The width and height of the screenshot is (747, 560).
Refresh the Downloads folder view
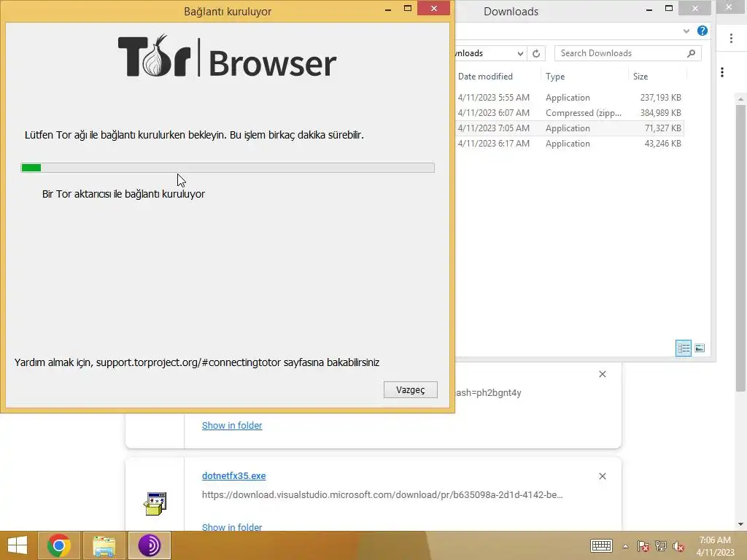(x=536, y=53)
